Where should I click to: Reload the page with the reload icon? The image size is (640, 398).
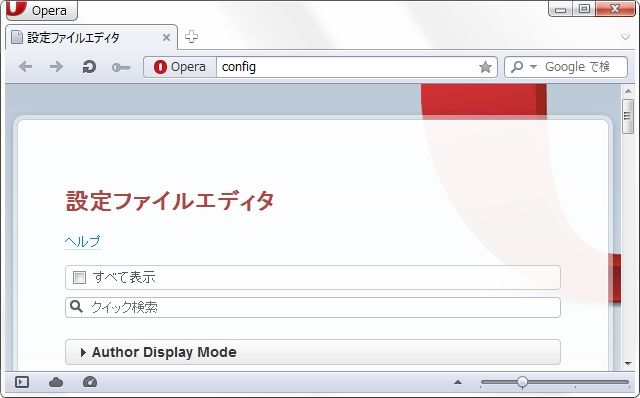pyautogui.click(x=89, y=67)
